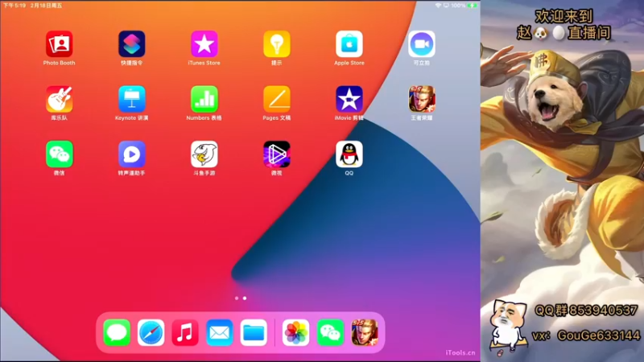The image size is (644, 362).
Task: Launch iMovie 剪辑
Action: click(x=349, y=99)
